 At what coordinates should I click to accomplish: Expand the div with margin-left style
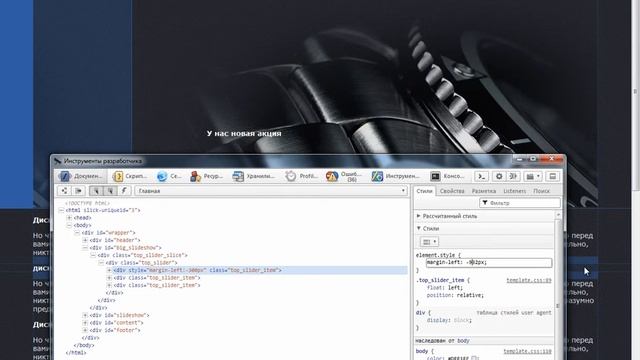click(109, 270)
